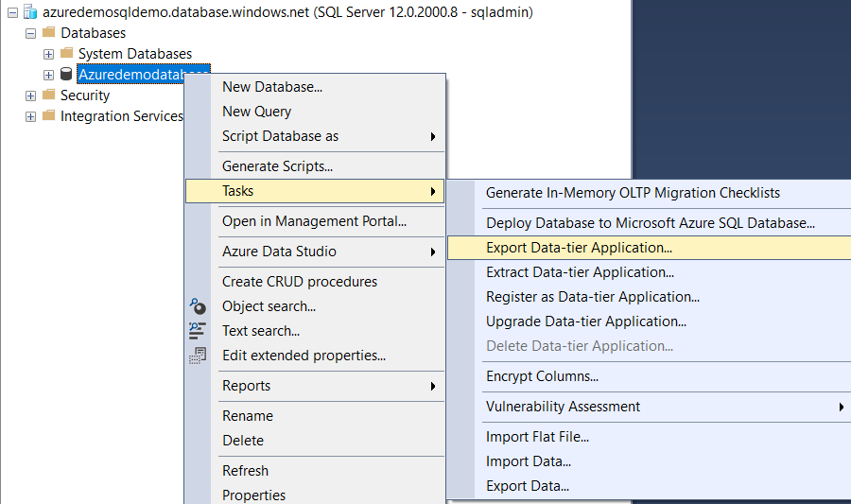Click the Edit extended properties icon

click(x=198, y=356)
